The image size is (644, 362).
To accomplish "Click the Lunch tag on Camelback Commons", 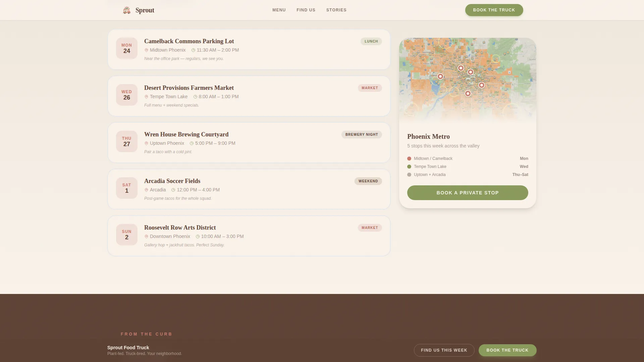I will [371, 42].
